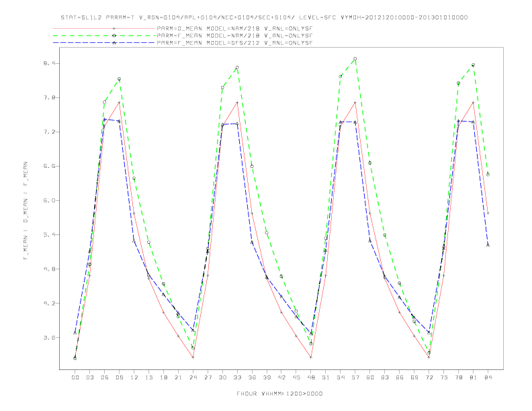This screenshot has height=411, width=532.
Task: Click x-axis hour label 78
Action: click(459, 377)
